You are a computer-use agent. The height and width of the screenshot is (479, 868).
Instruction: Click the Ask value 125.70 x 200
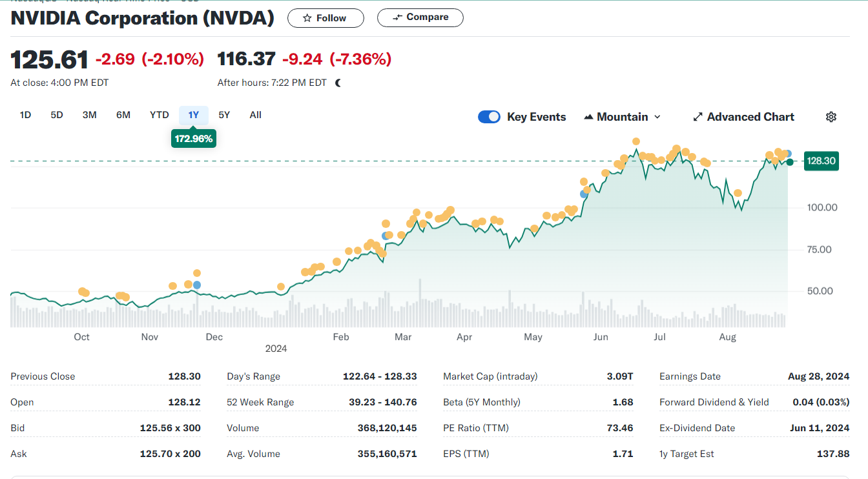[x=170, y=454]
